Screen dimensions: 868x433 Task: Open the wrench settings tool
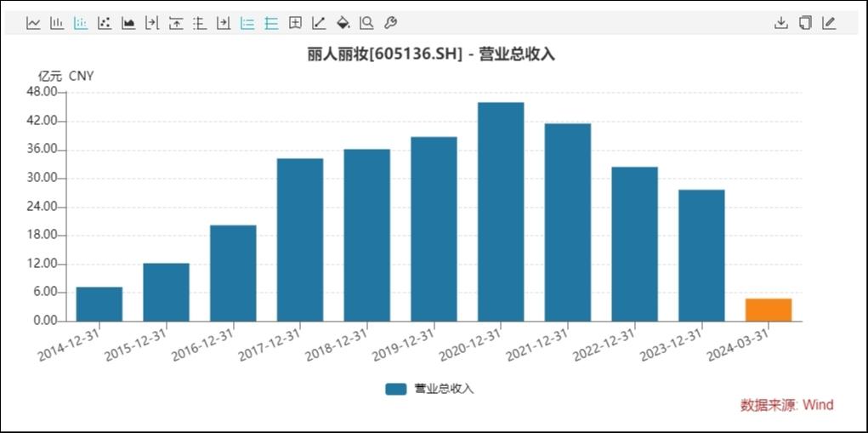390,23
